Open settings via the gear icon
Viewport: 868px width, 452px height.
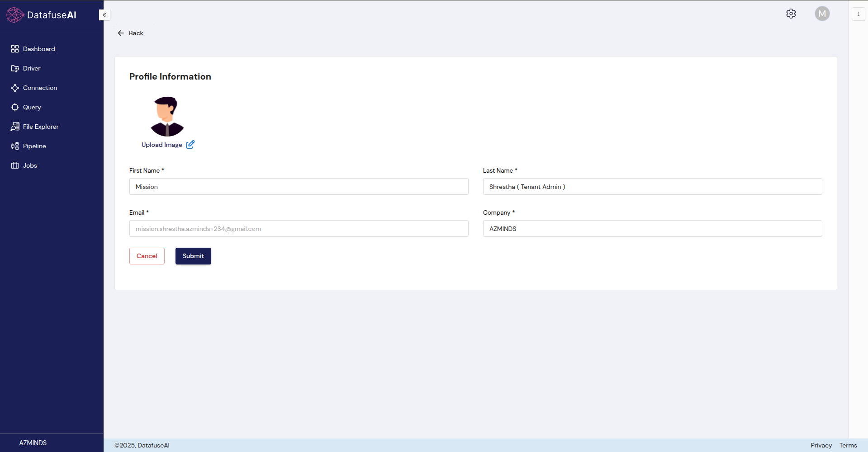(x=791, y=14)
